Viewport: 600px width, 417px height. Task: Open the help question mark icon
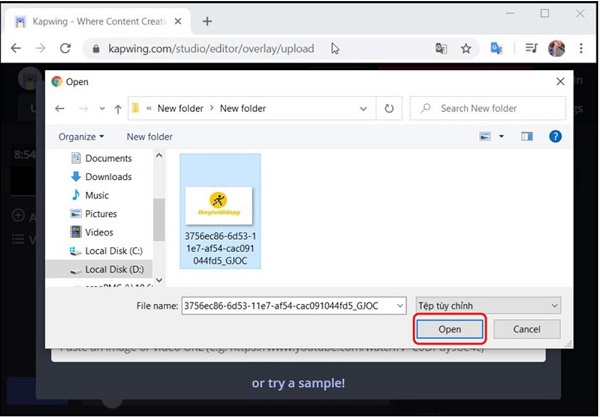[x=555, y=136]
